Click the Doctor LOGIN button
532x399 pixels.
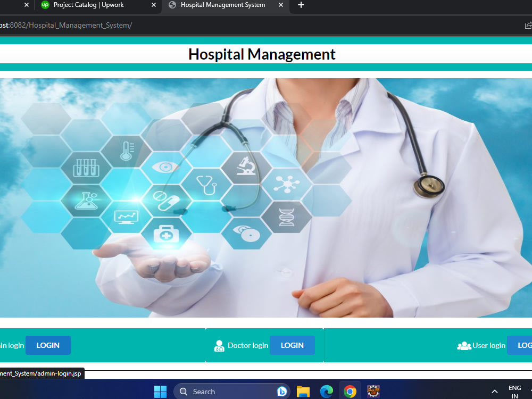292,345
